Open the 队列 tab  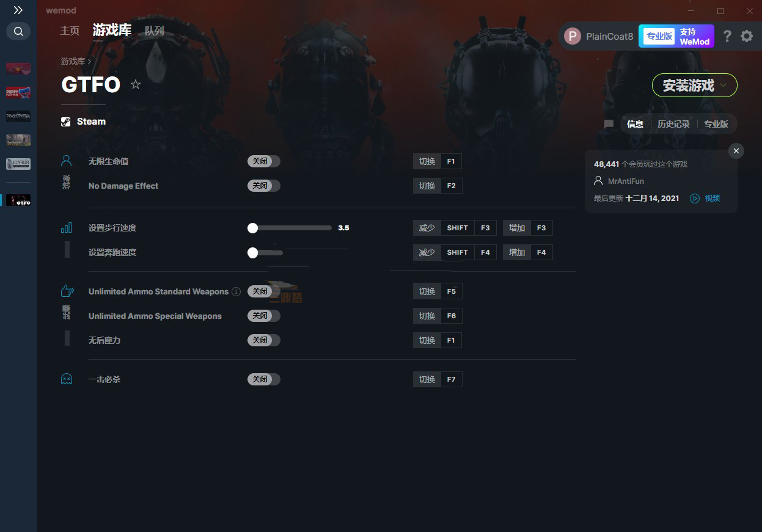[155, 31]
